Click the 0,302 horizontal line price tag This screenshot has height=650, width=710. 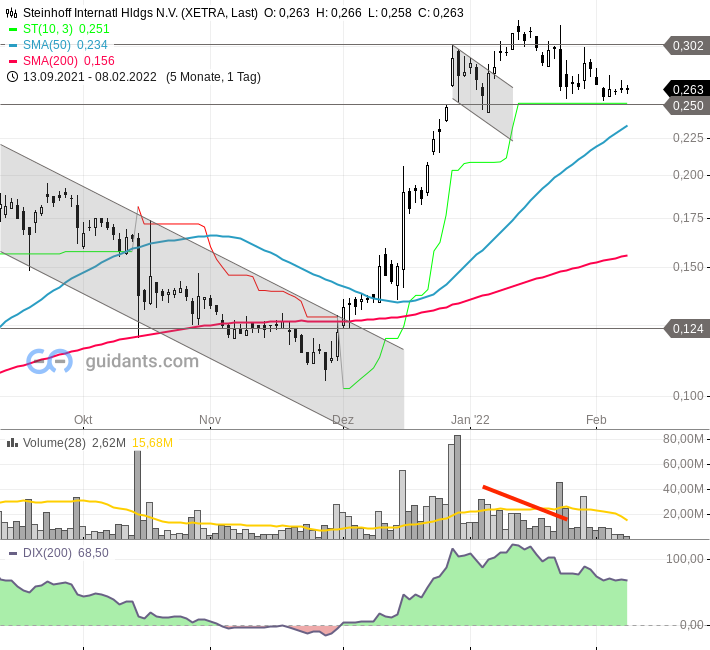click(686, 46)
